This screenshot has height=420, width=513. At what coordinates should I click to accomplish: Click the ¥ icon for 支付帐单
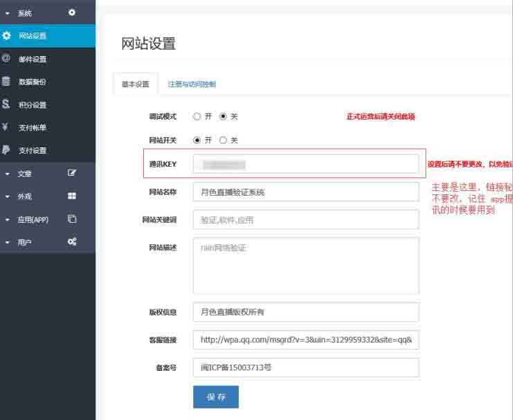[6, 127]
